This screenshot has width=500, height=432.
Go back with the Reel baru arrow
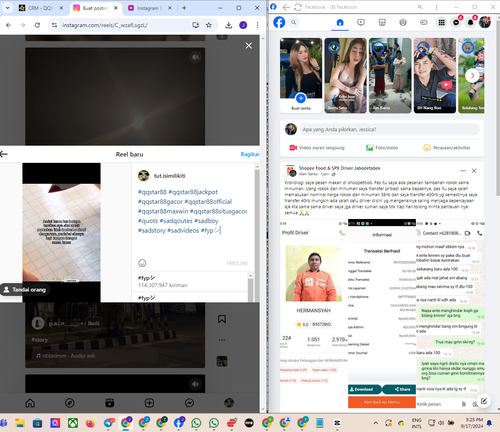click(4, 154)
